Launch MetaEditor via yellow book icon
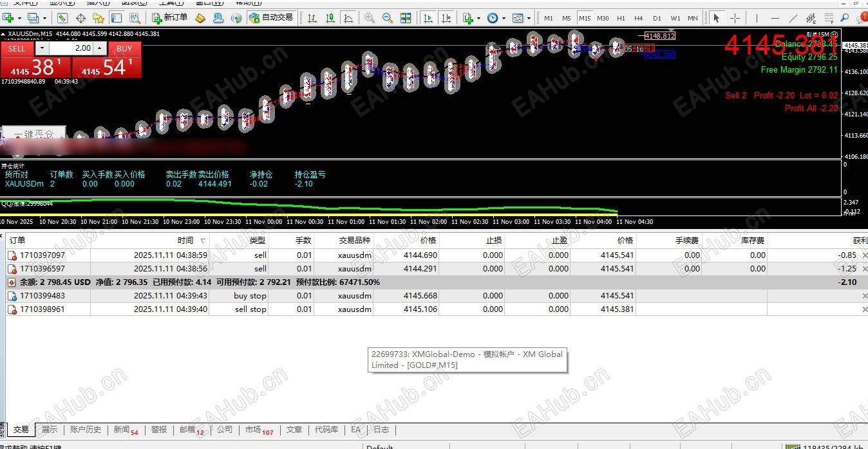 200,18
